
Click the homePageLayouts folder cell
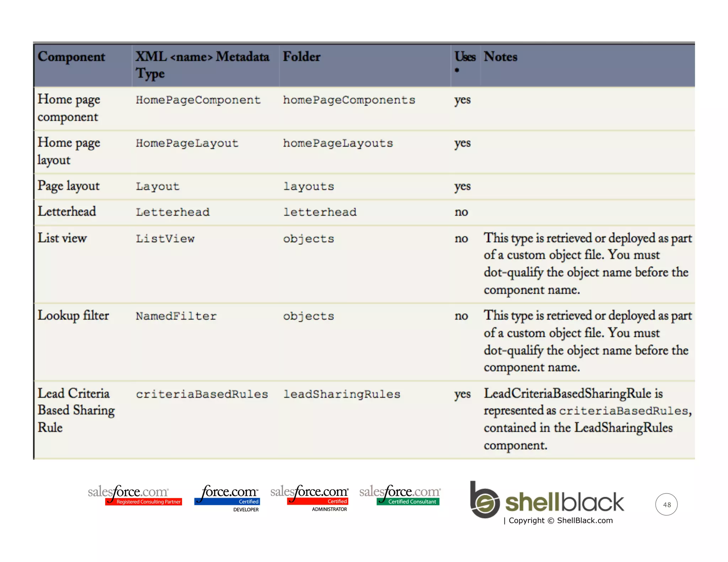point(338,144)
